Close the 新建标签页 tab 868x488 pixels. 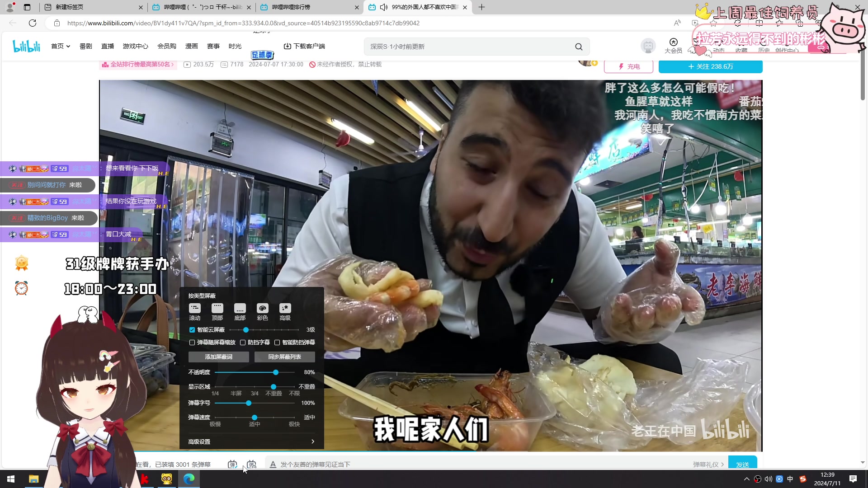[141, 7]
